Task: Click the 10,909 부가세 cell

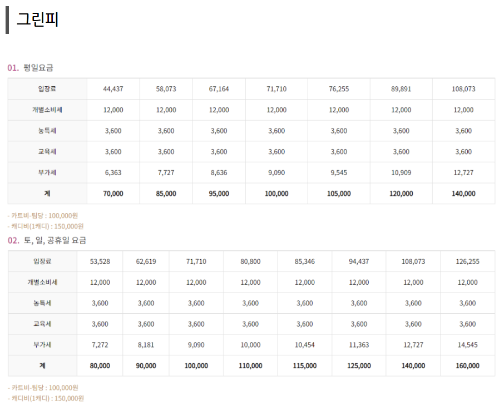Action: (401, 172)
